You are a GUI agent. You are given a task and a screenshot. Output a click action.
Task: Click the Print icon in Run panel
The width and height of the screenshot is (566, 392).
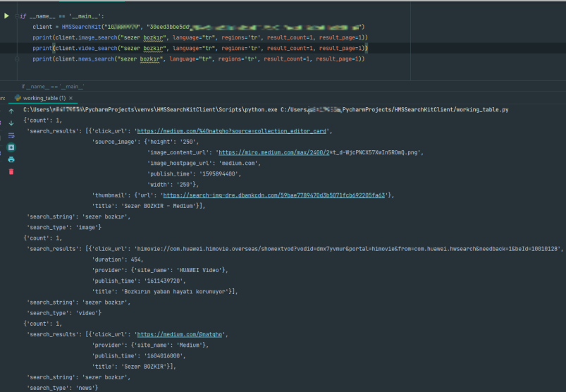coord(11,159)
